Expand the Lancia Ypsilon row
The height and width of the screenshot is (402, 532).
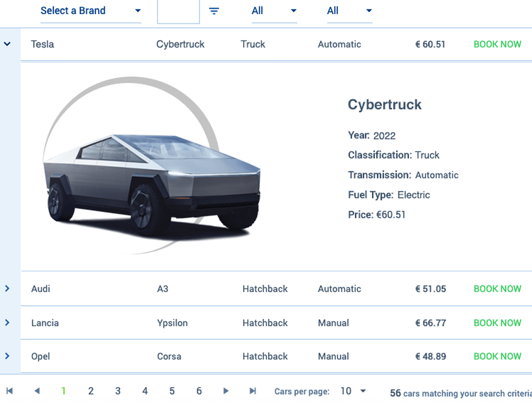pos(7,322)
